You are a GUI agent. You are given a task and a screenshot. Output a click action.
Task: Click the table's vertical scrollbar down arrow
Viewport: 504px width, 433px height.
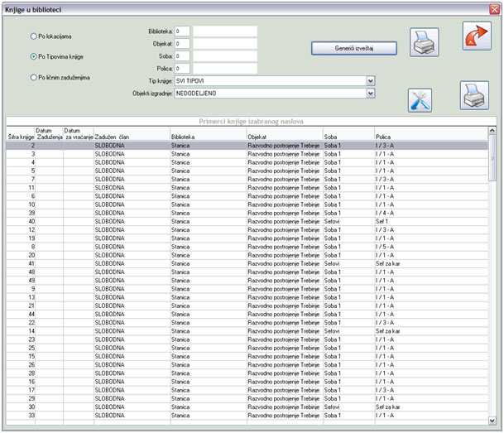[492, 421]
